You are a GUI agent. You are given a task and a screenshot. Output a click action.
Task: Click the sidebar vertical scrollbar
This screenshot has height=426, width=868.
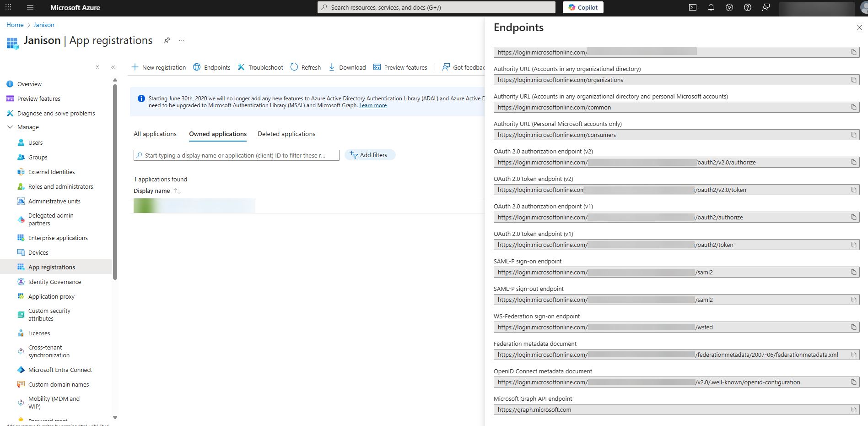pyautogui.click(x=115, y=183)
